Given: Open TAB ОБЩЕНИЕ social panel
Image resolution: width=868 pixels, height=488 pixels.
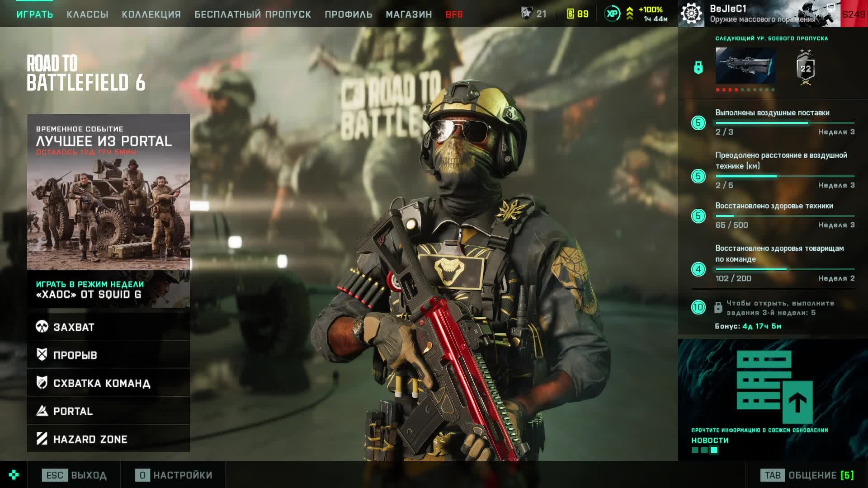Looking at the screenshot, I should pyautogui.click(x=807, y=475).
